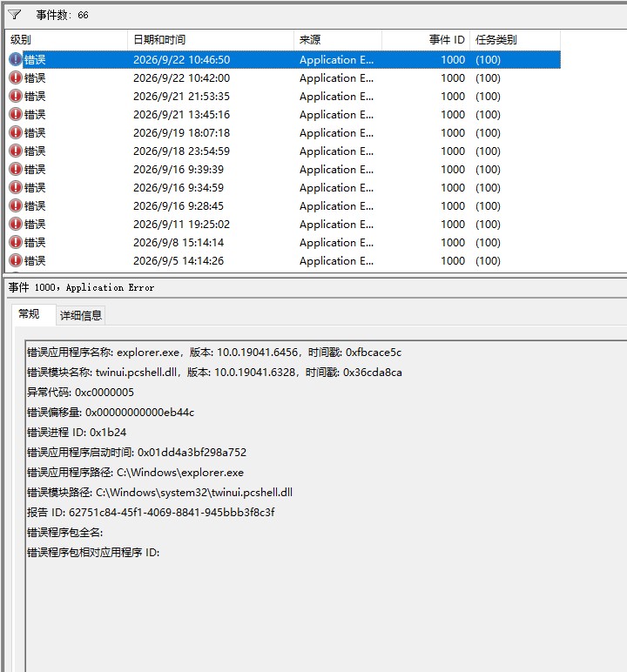627x672 pixels.
Task: Click the 错误程序包相对应用程序 ID line
Action: [x=93, y=552]
